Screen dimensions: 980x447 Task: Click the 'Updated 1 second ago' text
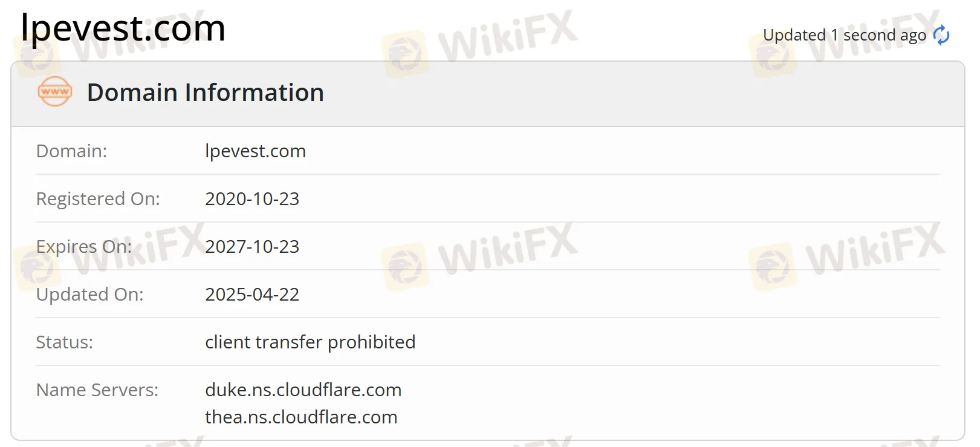coord(845,35)
